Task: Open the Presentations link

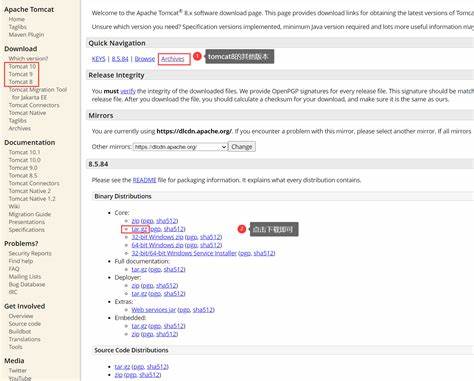Action: (27, 222)
